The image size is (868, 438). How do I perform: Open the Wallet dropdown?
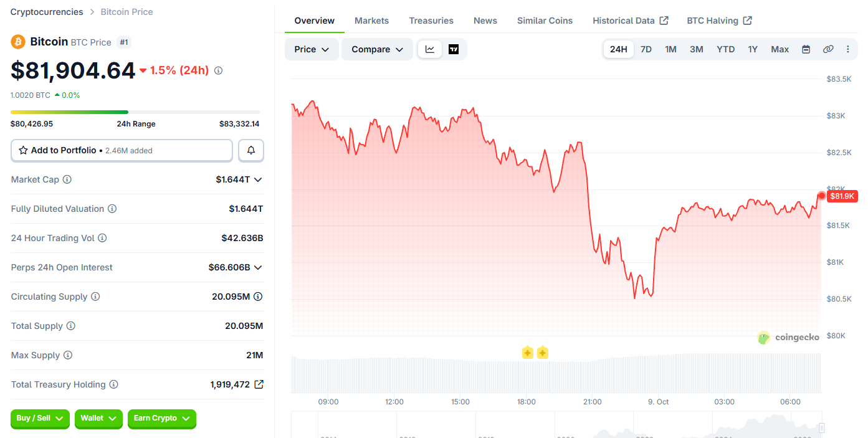click(x=98, y=419)
